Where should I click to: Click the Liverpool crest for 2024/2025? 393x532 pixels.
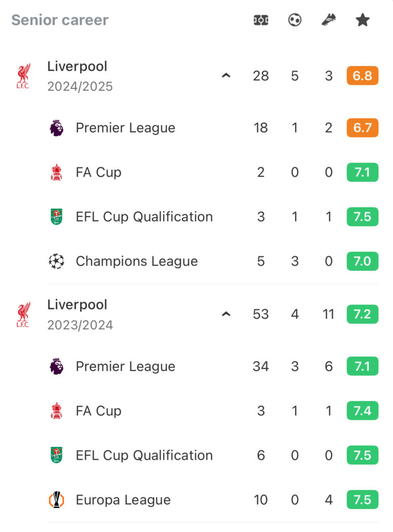coord(23,76)
